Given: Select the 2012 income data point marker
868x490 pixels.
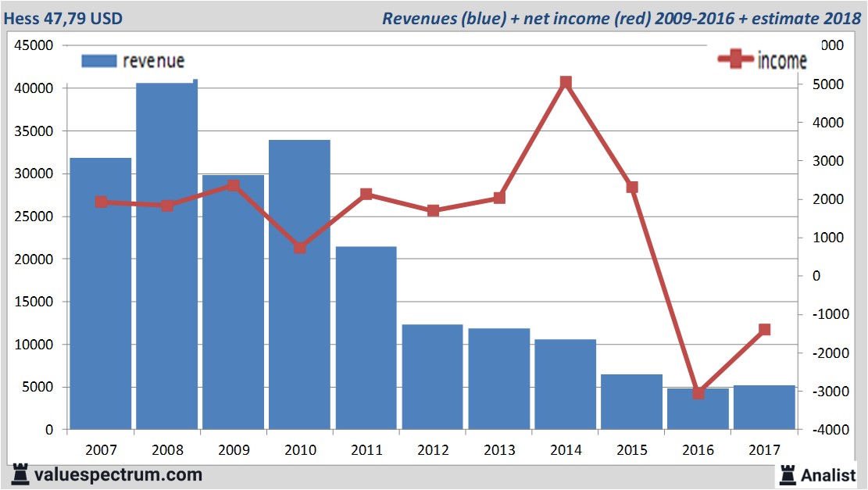Looking at the screenshot, I should (434, 211).
